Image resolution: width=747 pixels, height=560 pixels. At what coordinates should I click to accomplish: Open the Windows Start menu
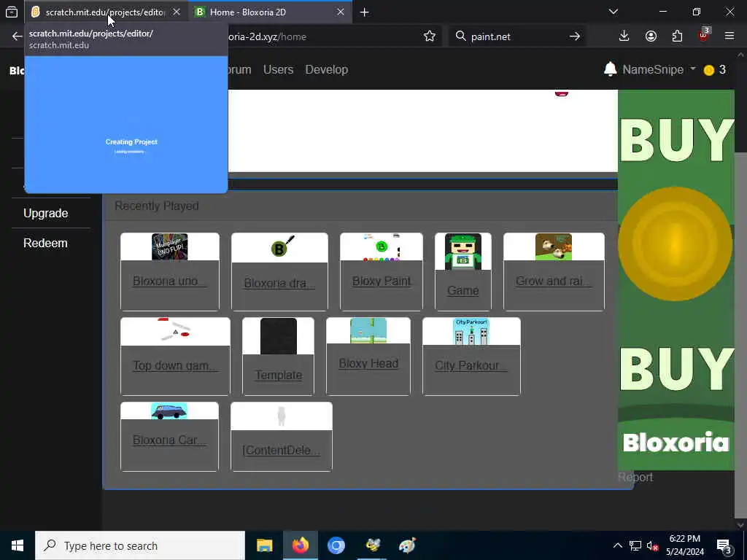18,545
